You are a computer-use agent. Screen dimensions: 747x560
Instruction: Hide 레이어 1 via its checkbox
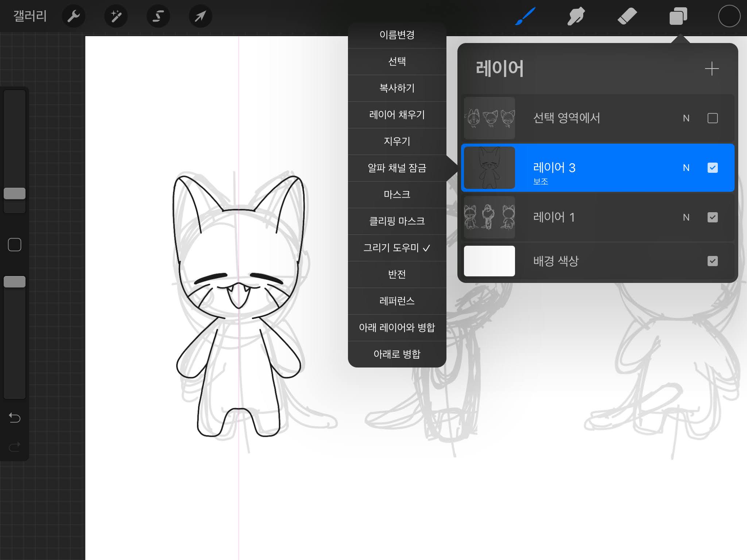click(x=712, y=217)
